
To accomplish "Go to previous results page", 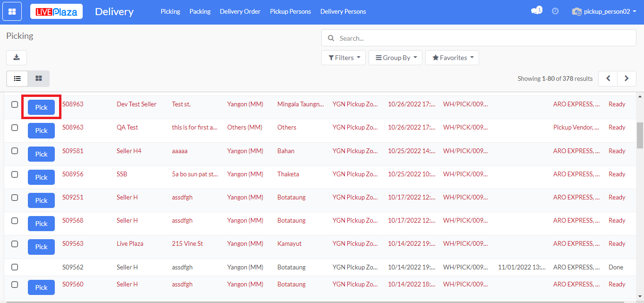I will [608, 78].
